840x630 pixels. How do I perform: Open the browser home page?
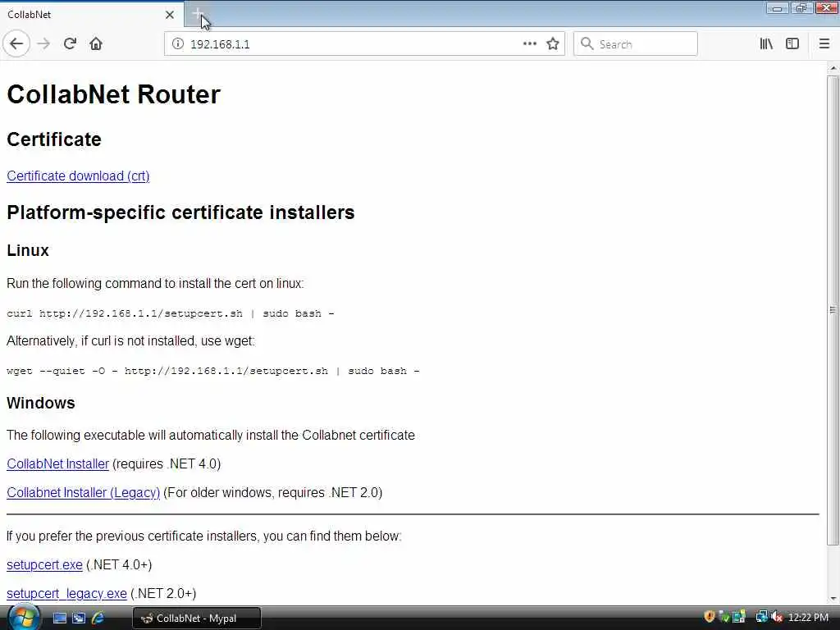96,44
